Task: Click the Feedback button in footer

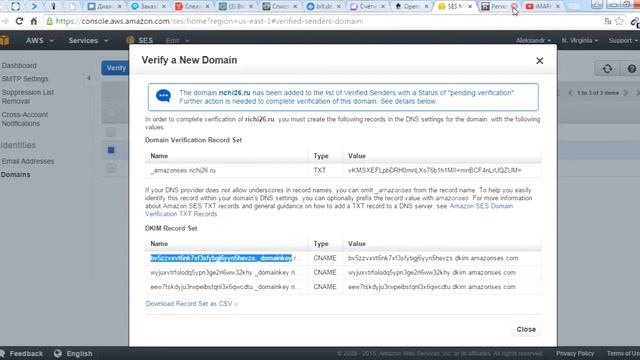Action: [22, 353]
